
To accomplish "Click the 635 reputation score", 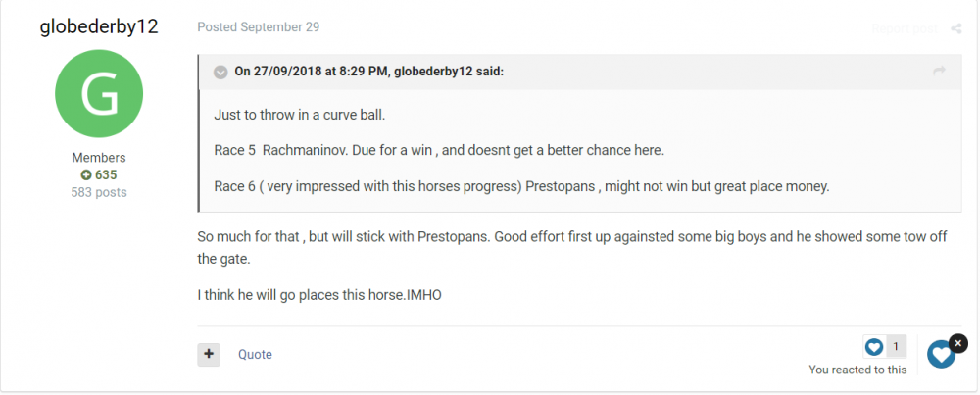I will click(x=106, y=175).
